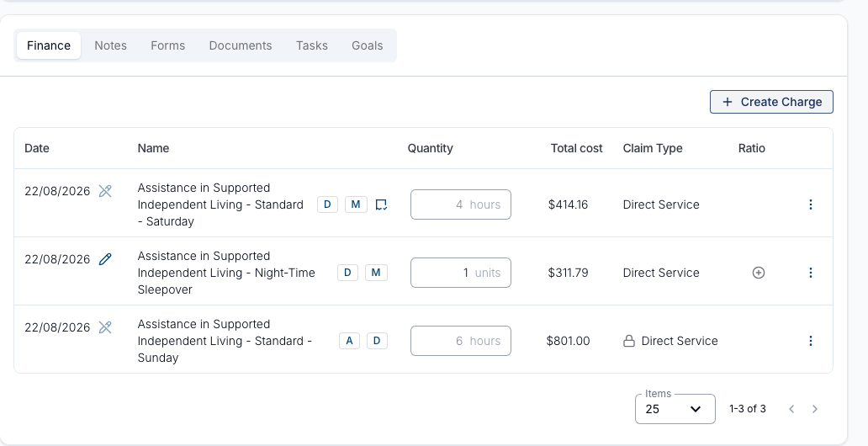Go to the next page of charges
Screen dimensions: 868x446
pyautogui.click(x=814, y=409)
